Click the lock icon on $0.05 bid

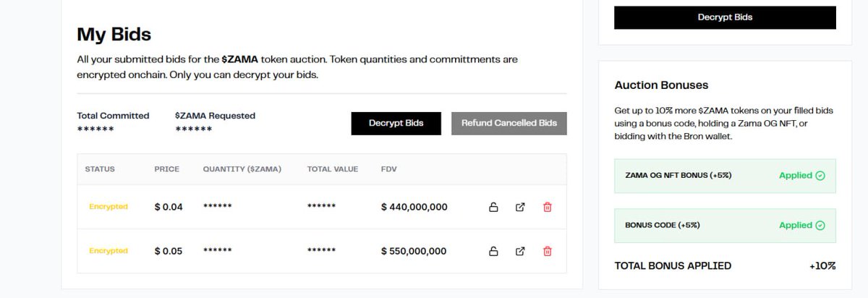point(493,251)
